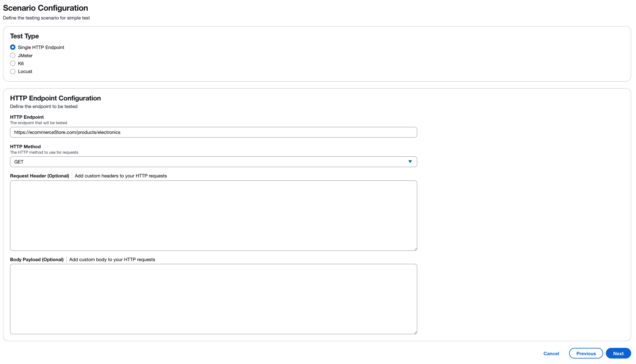The image size is (636, 364).
Task: Pick the Locust radio button
Action: point(13,72)
